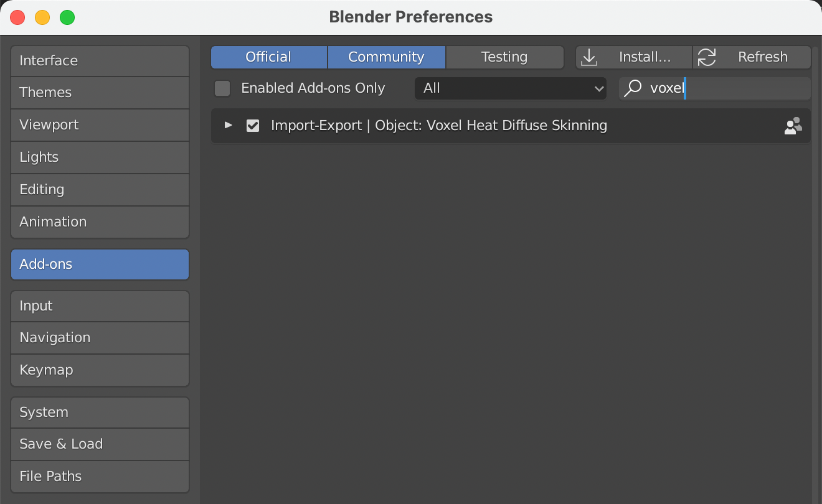822x504 pixels.
Task: Click the Refresh button
Action: click(752, 57)
